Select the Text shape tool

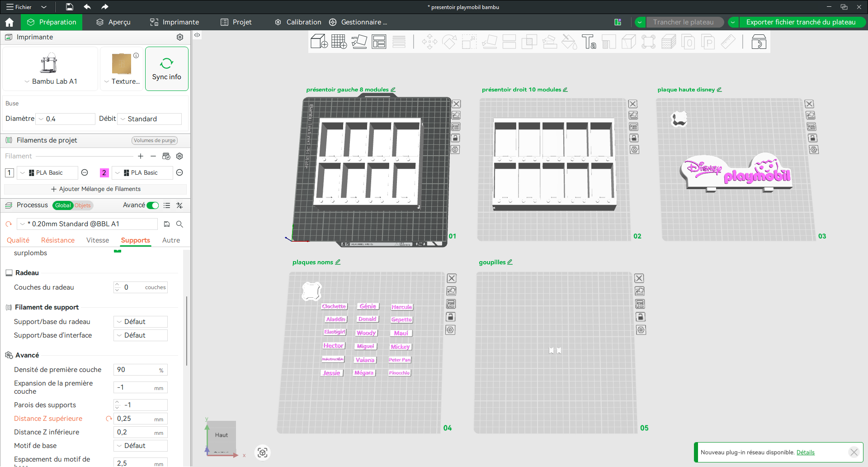[589, 42]
